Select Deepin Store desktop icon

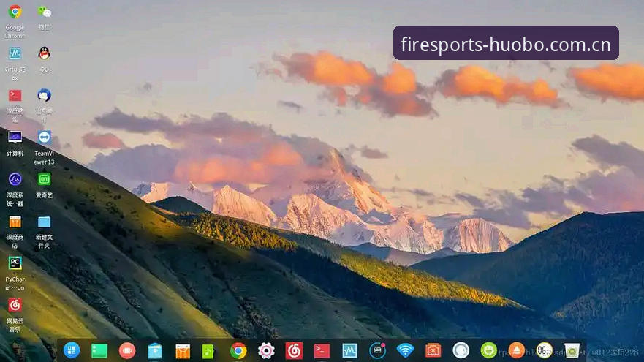click(x=15, y=222)
